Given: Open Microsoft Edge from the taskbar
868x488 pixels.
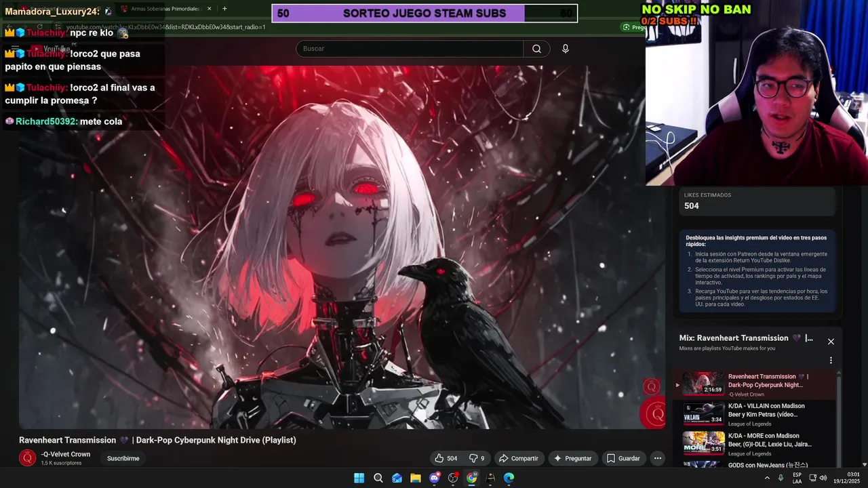Looking at the screenshot, I should [x=509, y=478].
